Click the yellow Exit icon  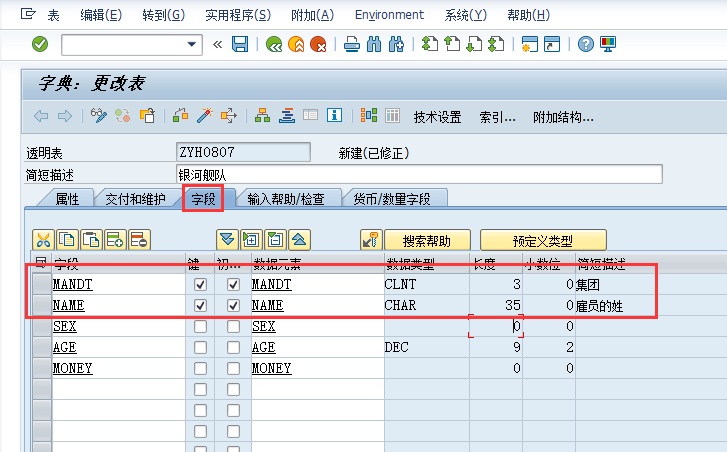(x=296, y=45)
